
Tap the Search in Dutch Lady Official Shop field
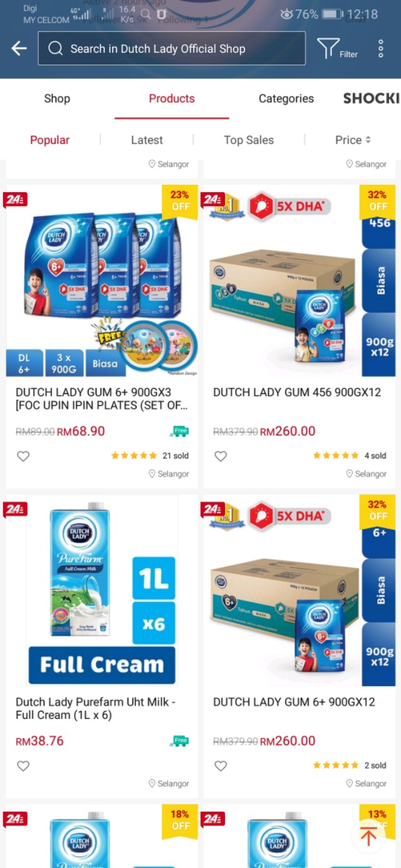coord(172,48)
